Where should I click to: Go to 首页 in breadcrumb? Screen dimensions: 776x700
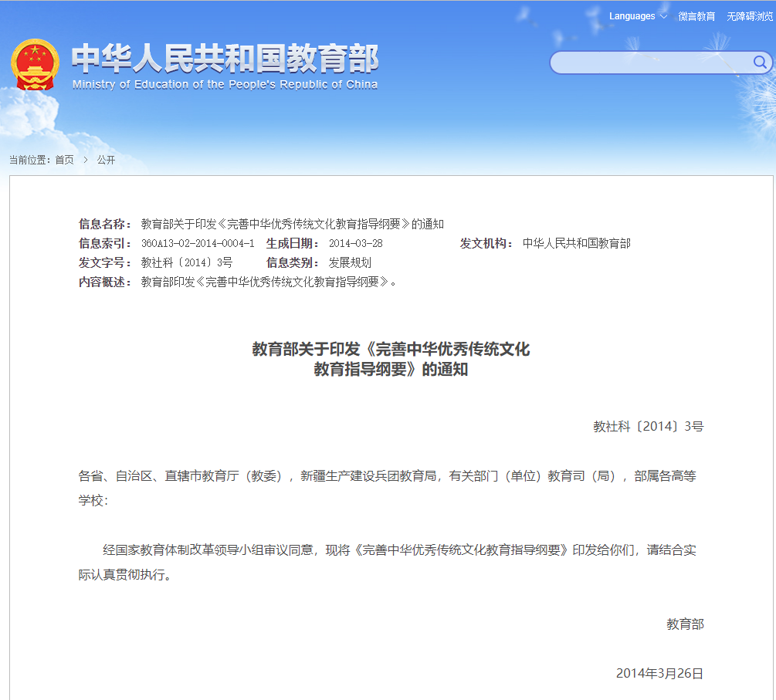coord(64,160)
